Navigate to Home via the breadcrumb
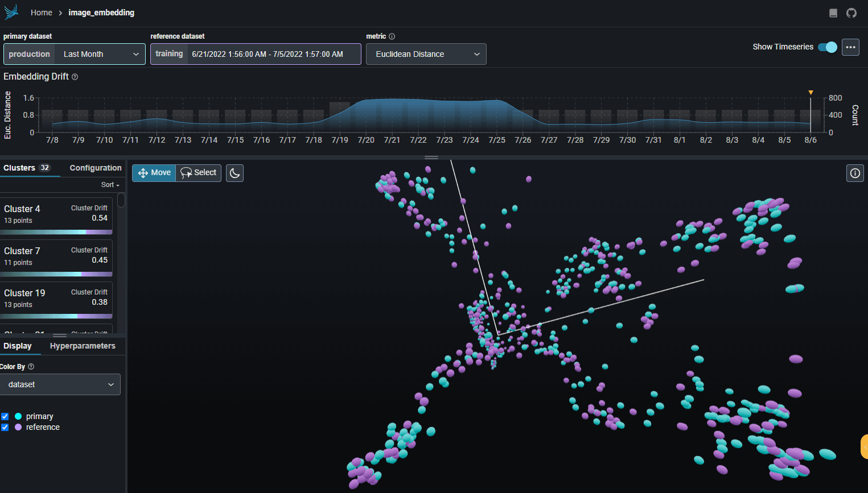Viewport: 868px width, 493px height. (x=42, y=12)
